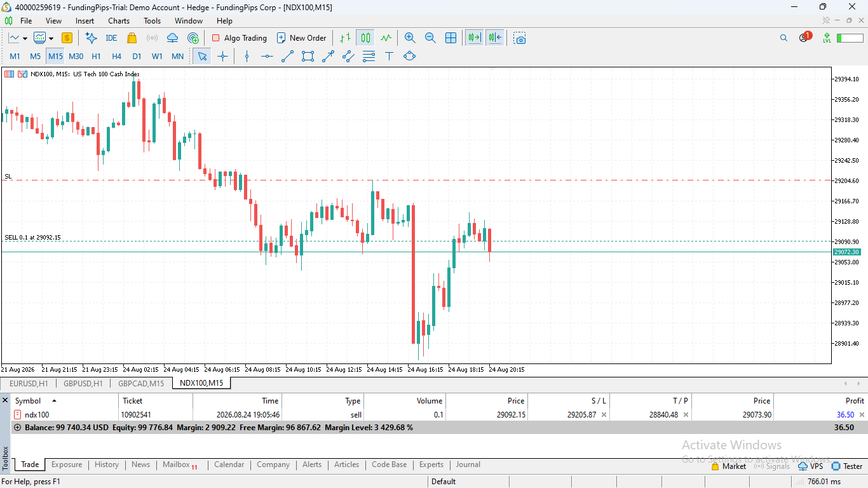868x488 pixels.
Task: Take a chart screenshot with the camera icon
Action: click(x=520, y=38)
